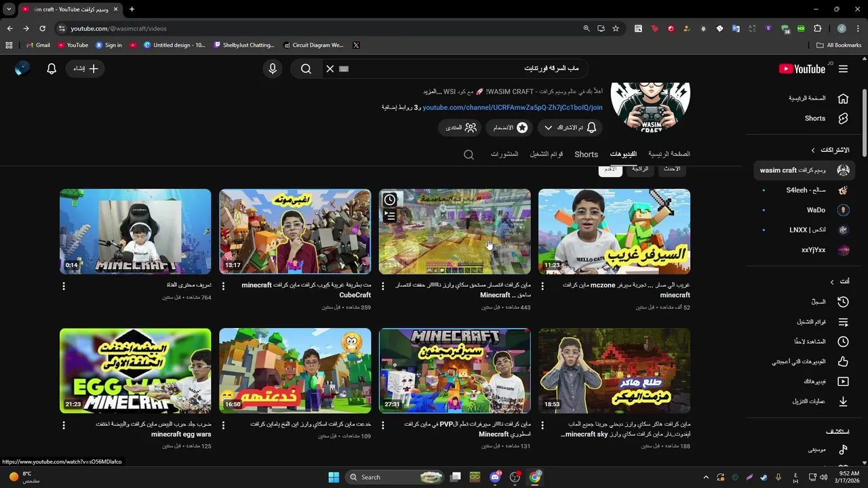Image resolution: width=868 pixels, height=488 pixels.
Task: Open Chrome zoom magnifier in address bar
Action: point(587,28)
